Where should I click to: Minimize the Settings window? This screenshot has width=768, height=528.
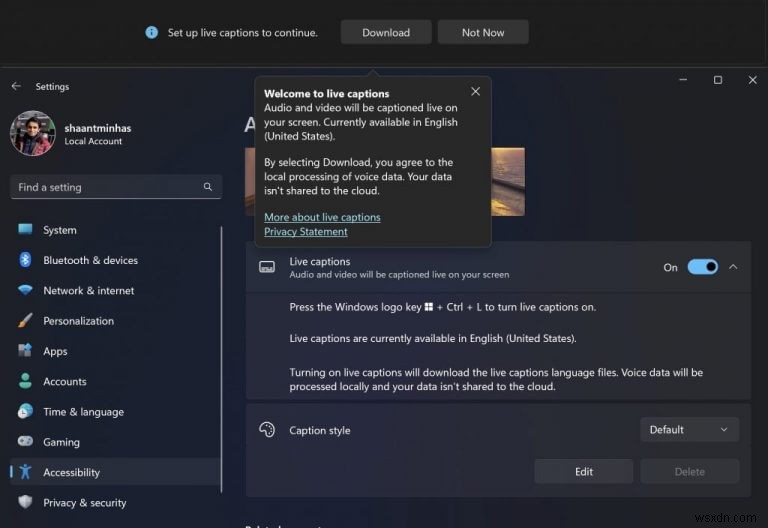[x=683, y=79]
